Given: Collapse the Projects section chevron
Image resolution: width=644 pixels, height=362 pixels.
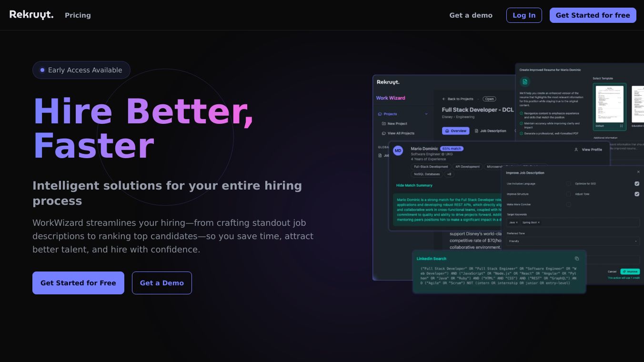Looking at the screenshot, I should click(x=426, y=114).
